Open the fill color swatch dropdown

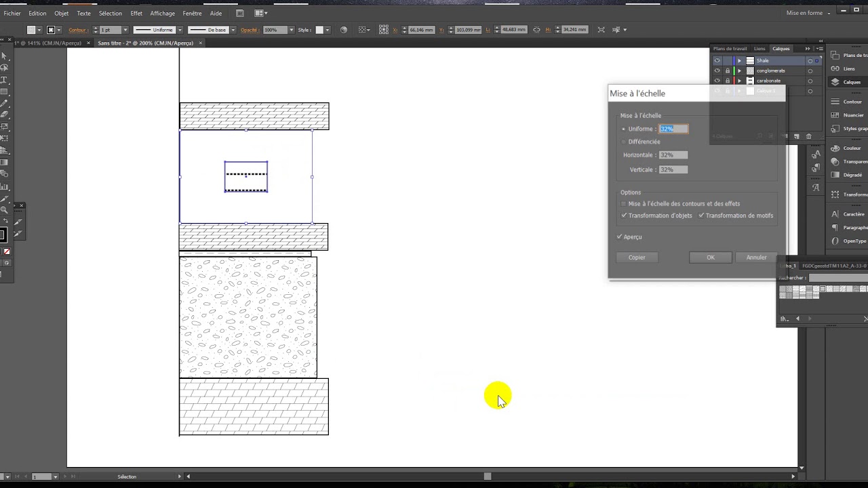coord(40,30)
